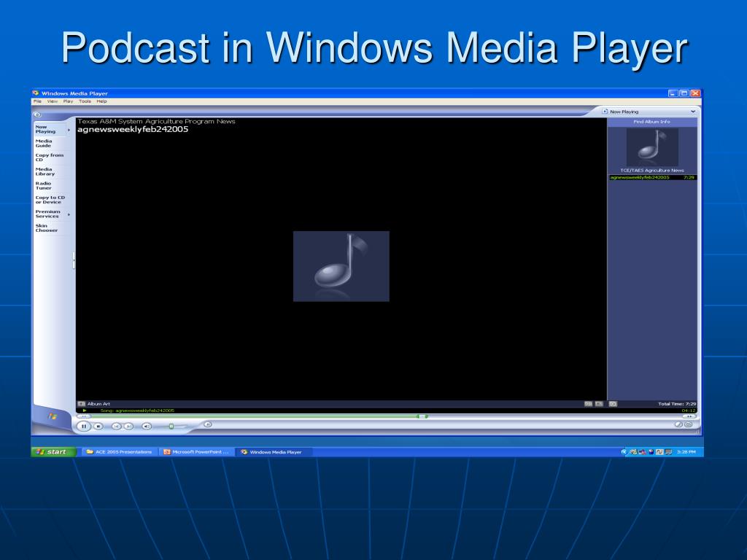Expand hidden system tray icons arrow
Screen dimensions: 747x560
click(x=624, y=452)
